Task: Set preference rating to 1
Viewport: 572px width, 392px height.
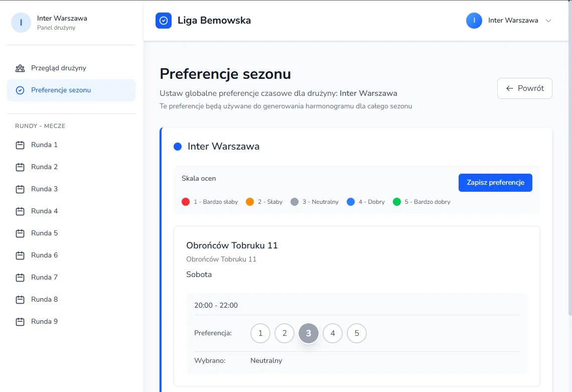Action: click(x=260, y=333)
